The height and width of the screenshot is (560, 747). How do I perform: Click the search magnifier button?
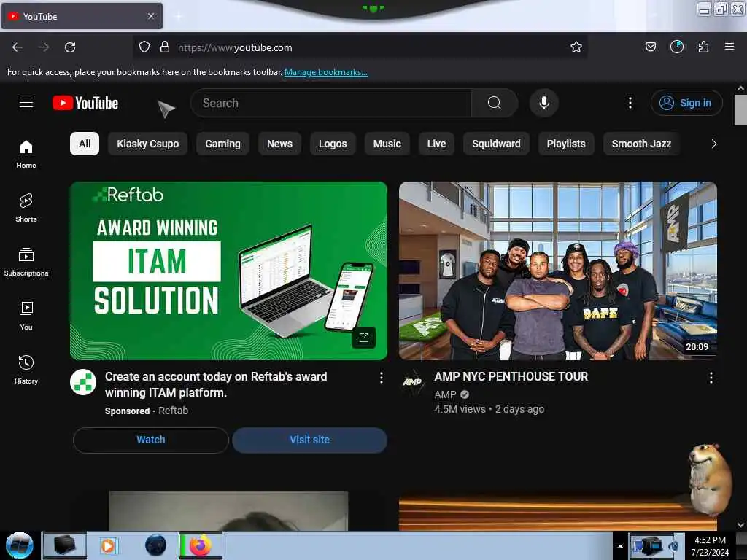click(x=495, y=103)
